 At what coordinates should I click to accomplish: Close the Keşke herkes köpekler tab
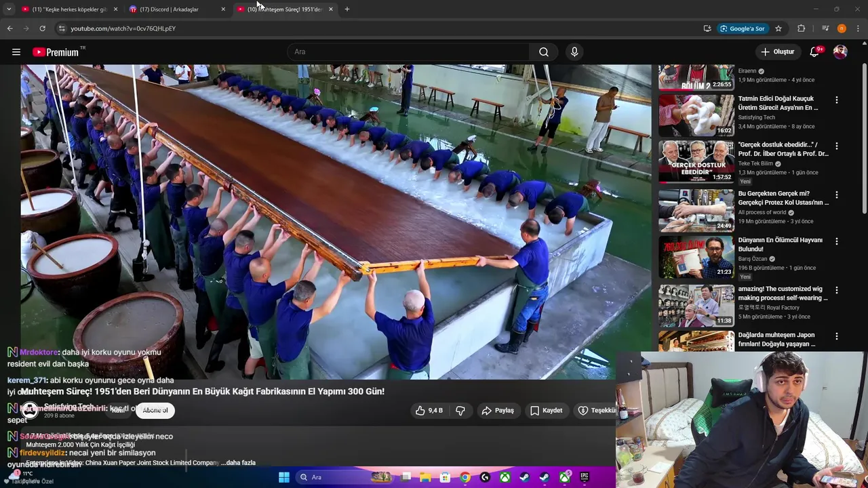[x=115, y=9]
